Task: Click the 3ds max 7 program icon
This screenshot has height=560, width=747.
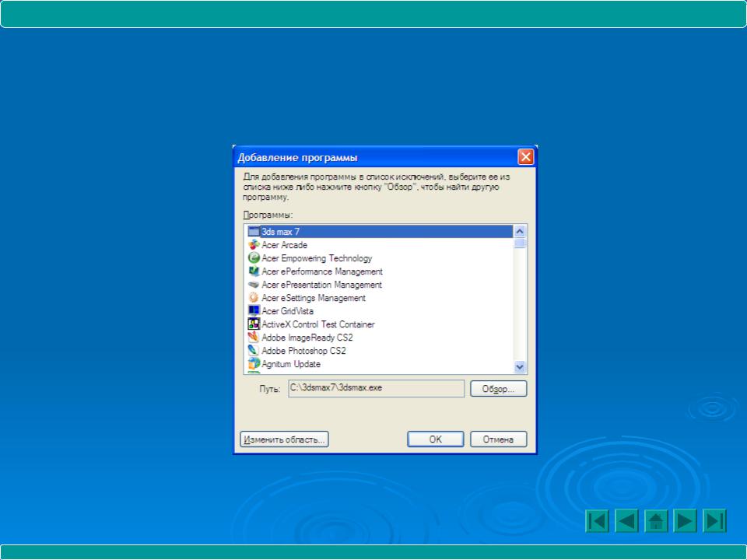Action: point(254,232)
